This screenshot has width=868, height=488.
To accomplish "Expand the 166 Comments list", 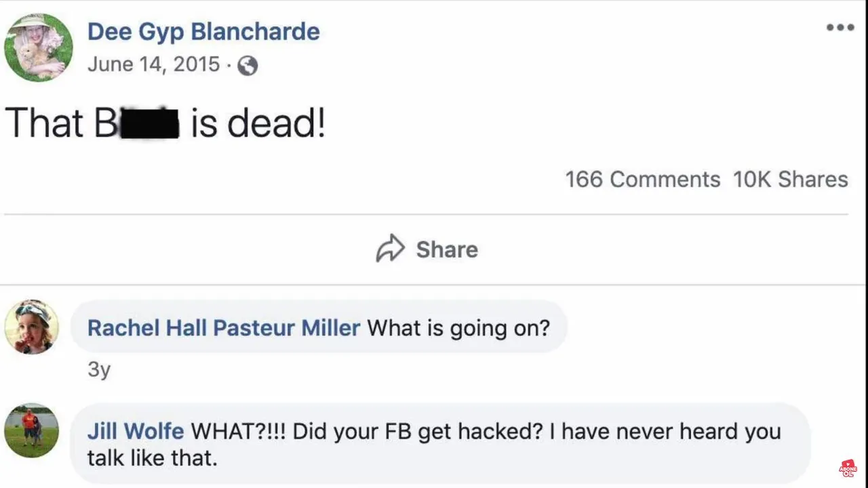I will pos(642,180).
